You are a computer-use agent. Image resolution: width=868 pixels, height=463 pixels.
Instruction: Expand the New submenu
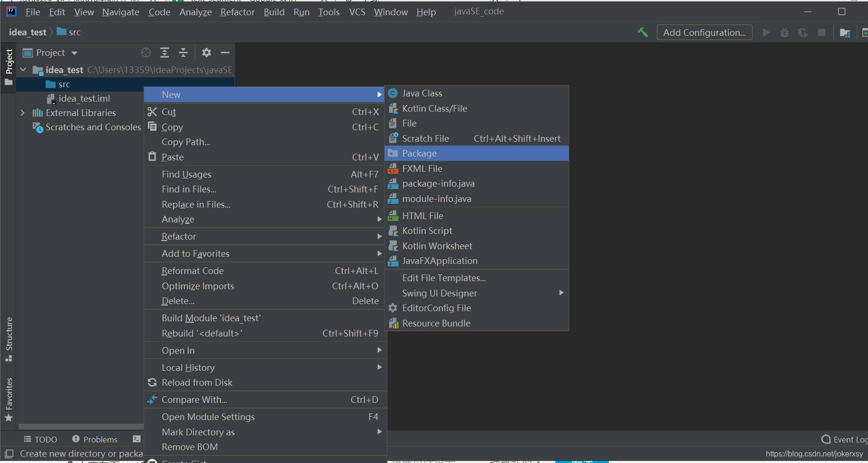point(264,95)
